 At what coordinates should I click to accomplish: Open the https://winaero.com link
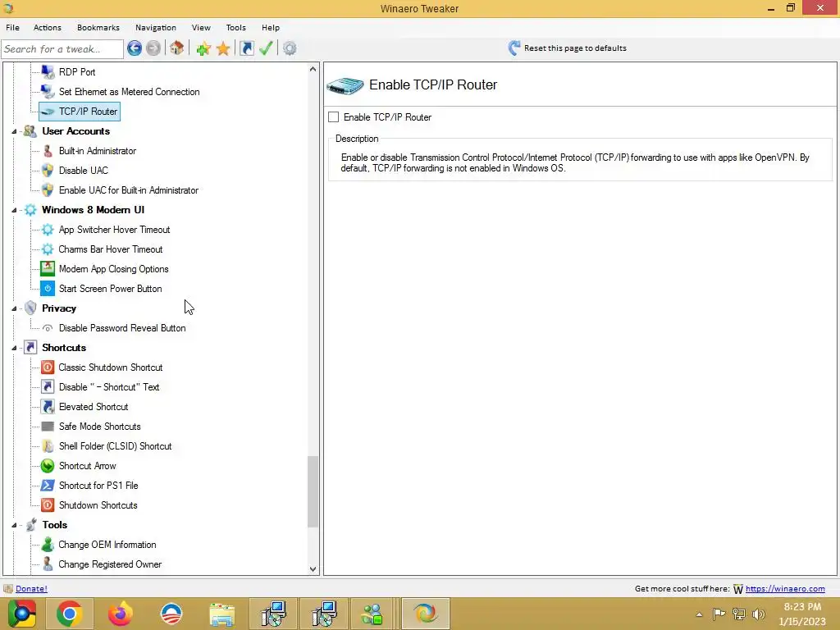(x=785, y=588)
